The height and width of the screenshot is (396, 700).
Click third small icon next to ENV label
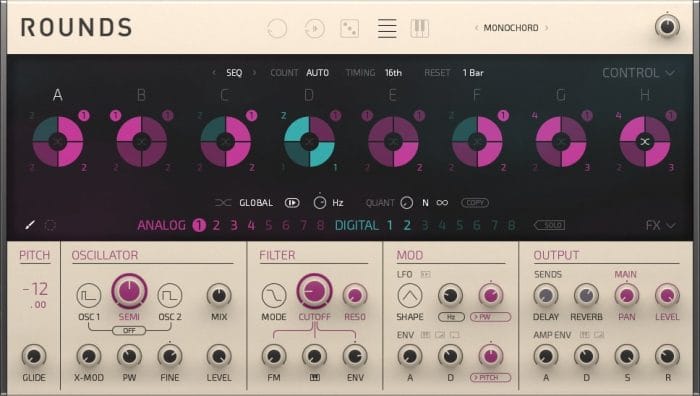pyautogui.click(x=454, y=335)
